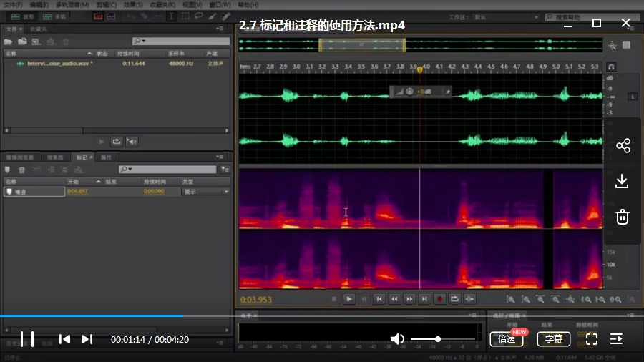Viewport: 644px width, 362px height.
Task: Click the import file icon
Action: click(x=22, y=41)
